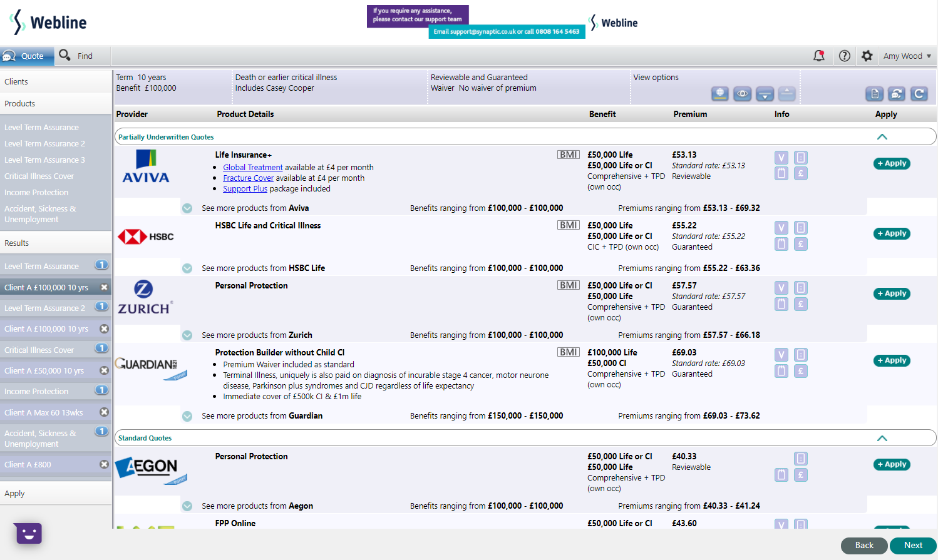Open the Apply sidebar section
938x560 pixels.
(56, 493)
